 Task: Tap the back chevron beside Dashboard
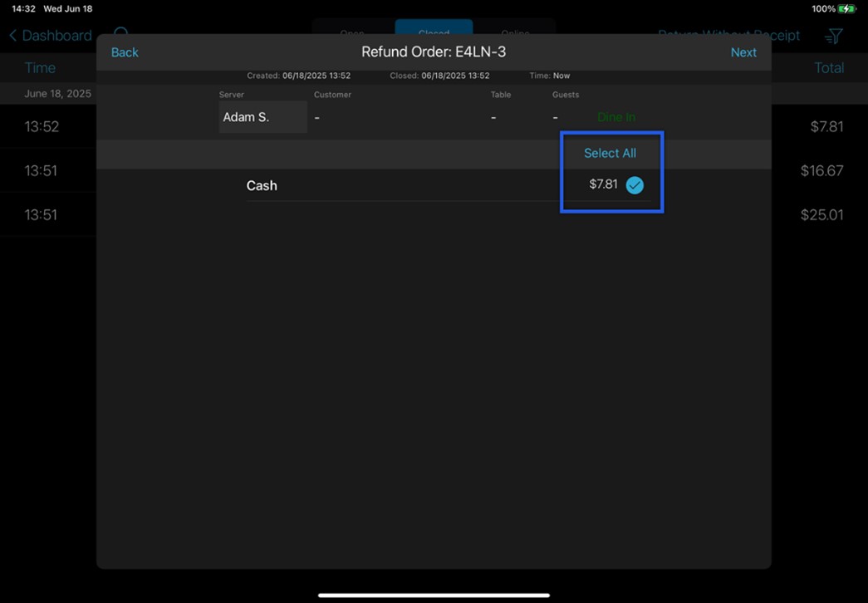[12, 36]
